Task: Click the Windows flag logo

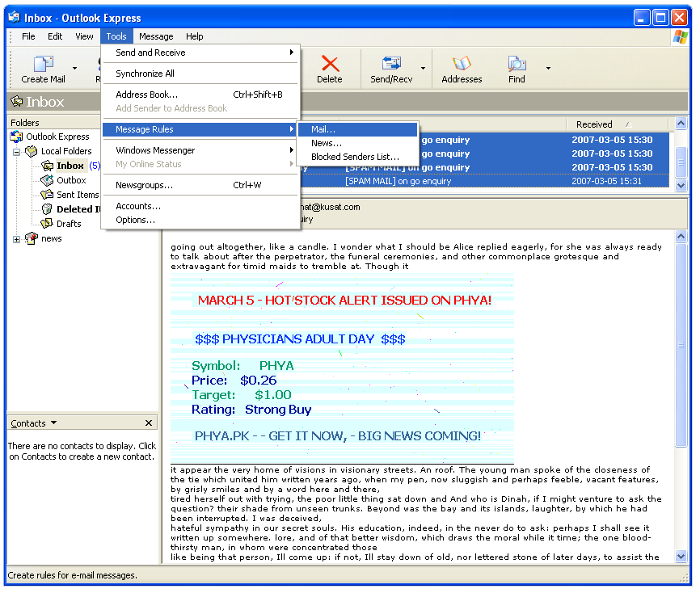Action: tap(681, 36)
